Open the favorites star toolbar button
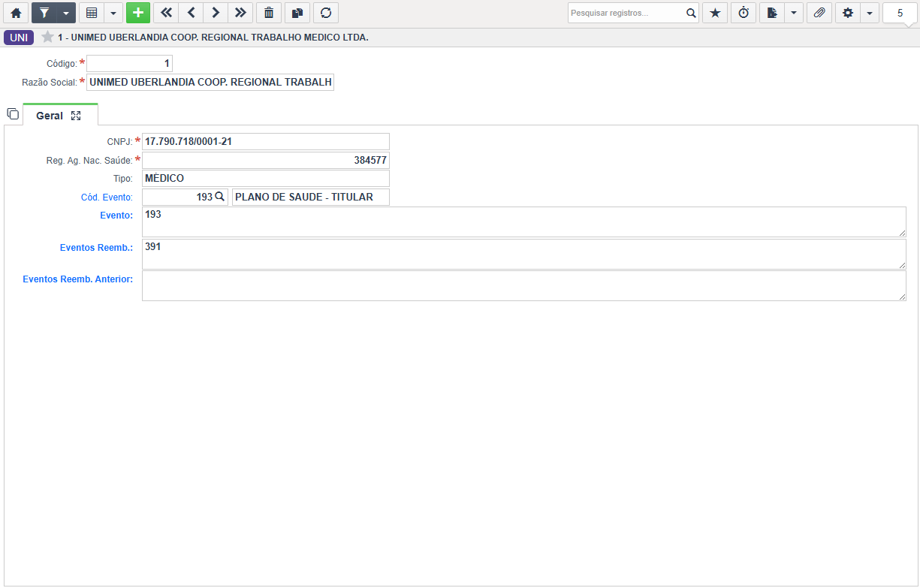 pos(715,13)
